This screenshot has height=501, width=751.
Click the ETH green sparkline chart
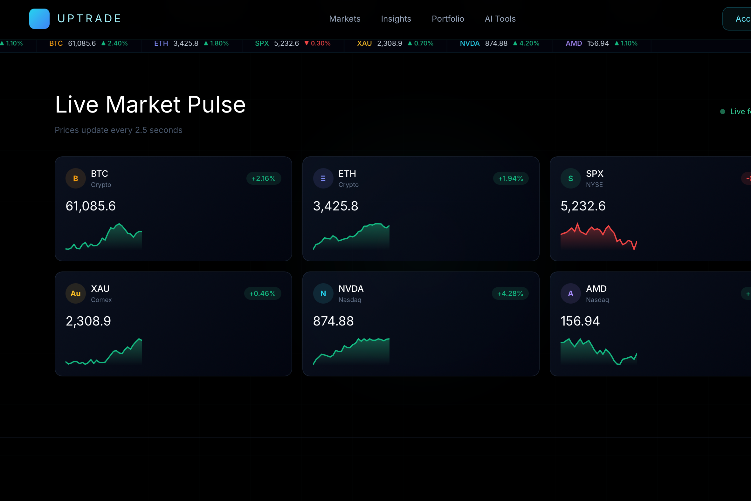(351, 237)
